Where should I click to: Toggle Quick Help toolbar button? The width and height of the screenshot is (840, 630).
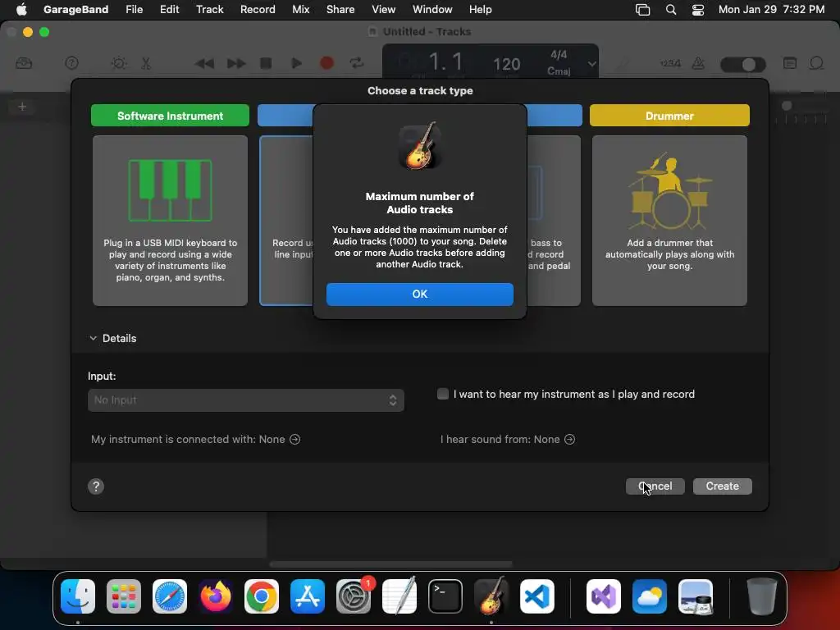click(72, 63)
